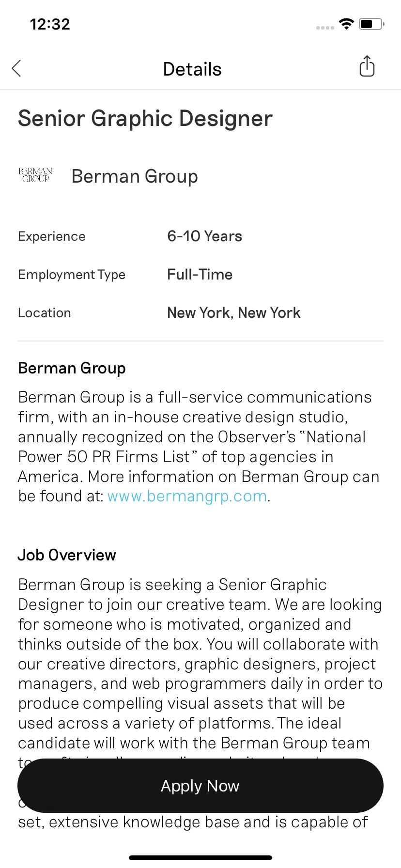Tap the Berman Group section heading
The width and height of the screenshot is (401, 868).
click(x=72, y=369)
